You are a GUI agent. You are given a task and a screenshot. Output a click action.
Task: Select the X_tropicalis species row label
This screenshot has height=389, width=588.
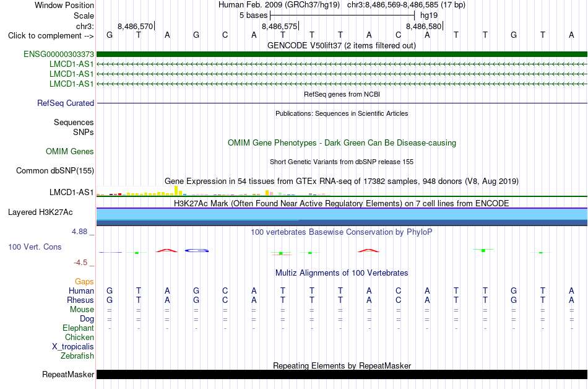(73, 347)
